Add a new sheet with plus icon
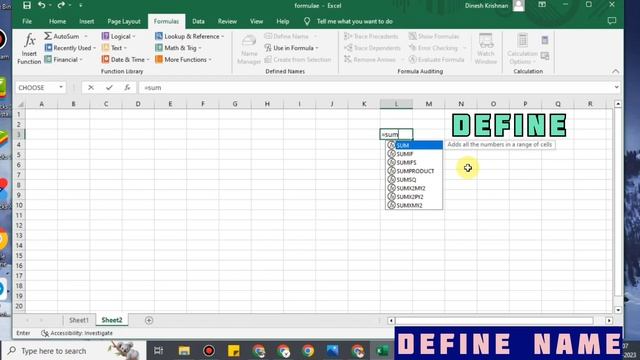This screenshot has height=360, width=640. pyautogui.click(x=149, y=320)
